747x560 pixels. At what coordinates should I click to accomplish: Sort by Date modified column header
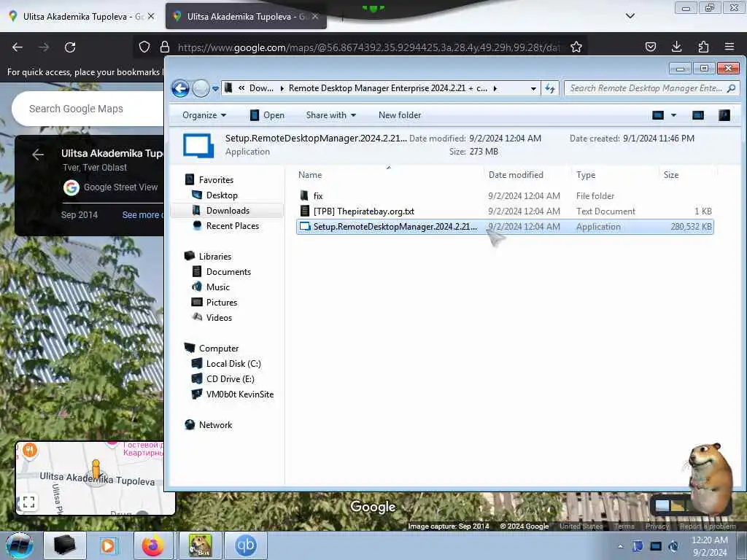pos(516,175)
